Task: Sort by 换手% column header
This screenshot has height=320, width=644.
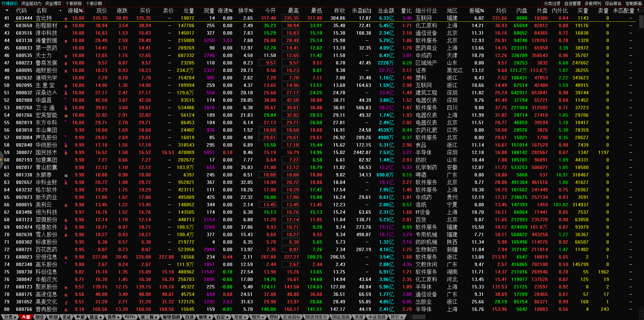Action: tap(245, 11)
